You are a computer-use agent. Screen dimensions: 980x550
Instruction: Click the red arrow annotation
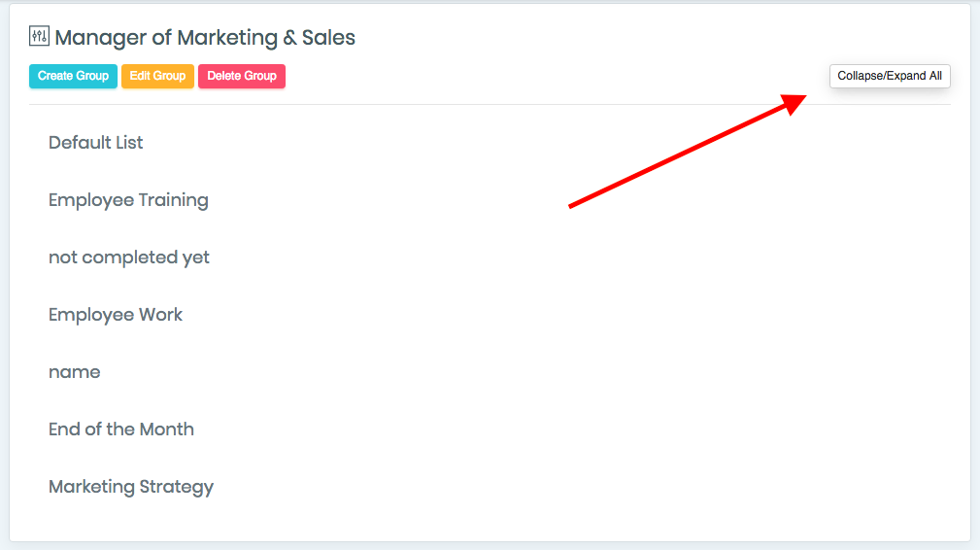coord(688,151)
